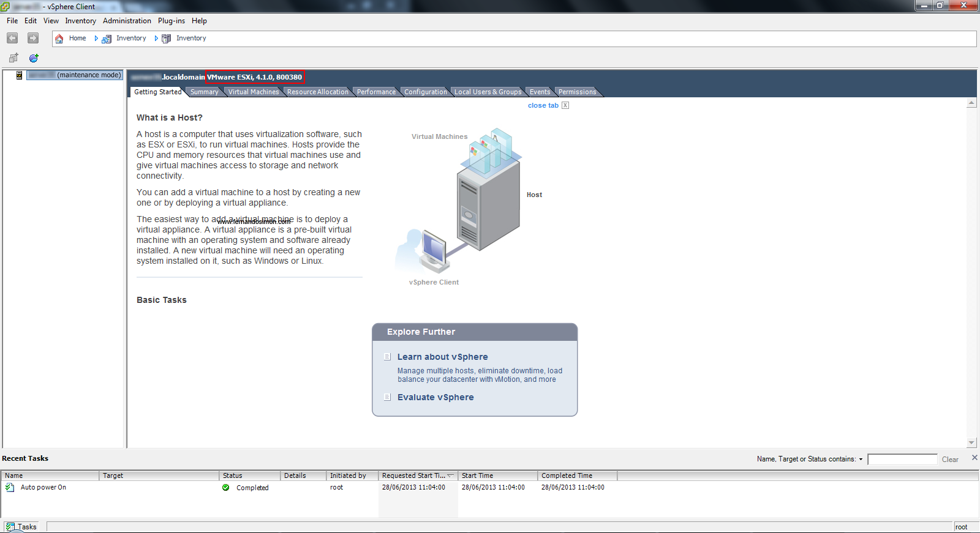Viewport: 980px width, 533px height.
Task: Click the forward navigation arrow
Action: (33, 38)
